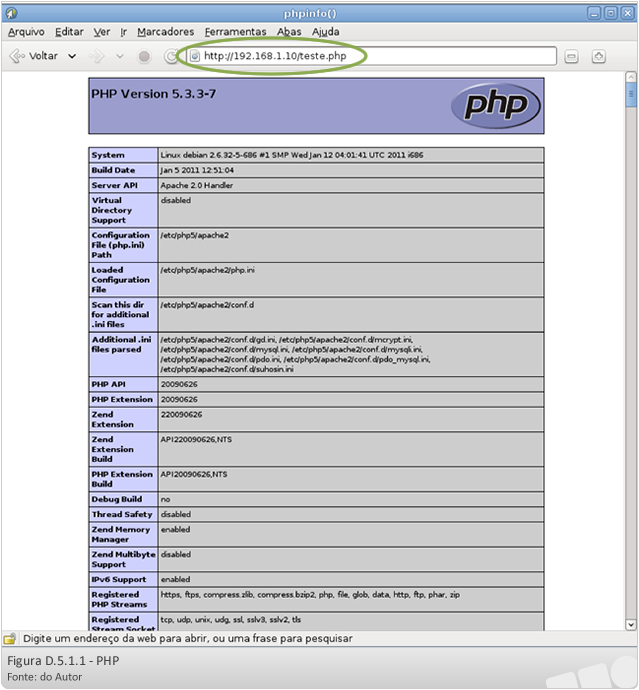Click the PHP logo image
Image resolution: width=639 pixels, height=690 pixels.
[x=496, y=106]
